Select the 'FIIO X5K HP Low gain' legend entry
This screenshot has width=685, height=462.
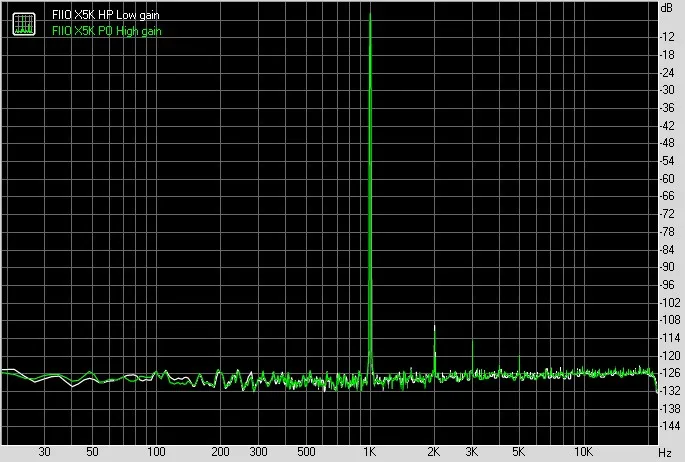pyautogui.click(x=106, y=15)
